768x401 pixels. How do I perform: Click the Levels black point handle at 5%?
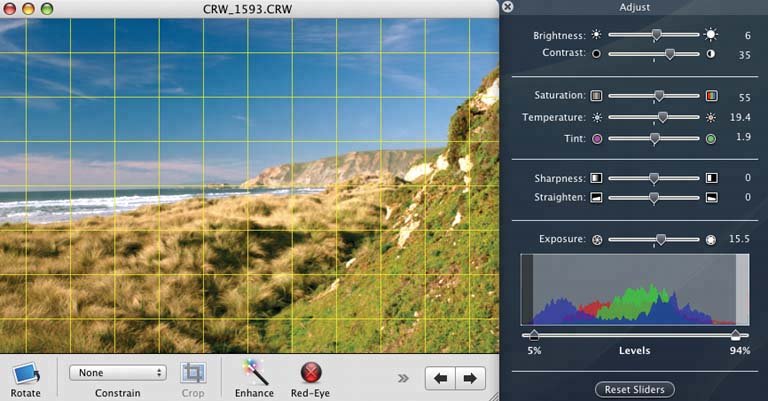point(534,335)
